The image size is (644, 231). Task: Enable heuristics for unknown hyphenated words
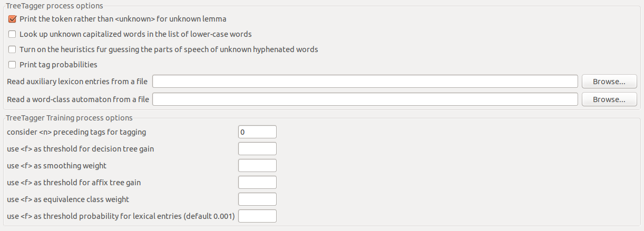pyautogui.click(x=13, y=49)
